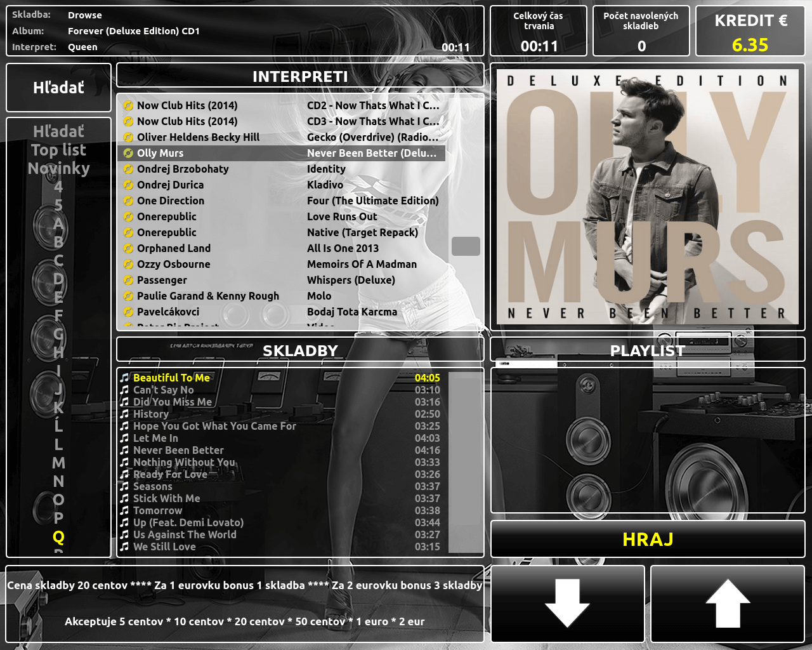Click the disc icon beside Paulie Garand & Kenny Rough
This screenshot has width=812, height=650.
[128, 296]
